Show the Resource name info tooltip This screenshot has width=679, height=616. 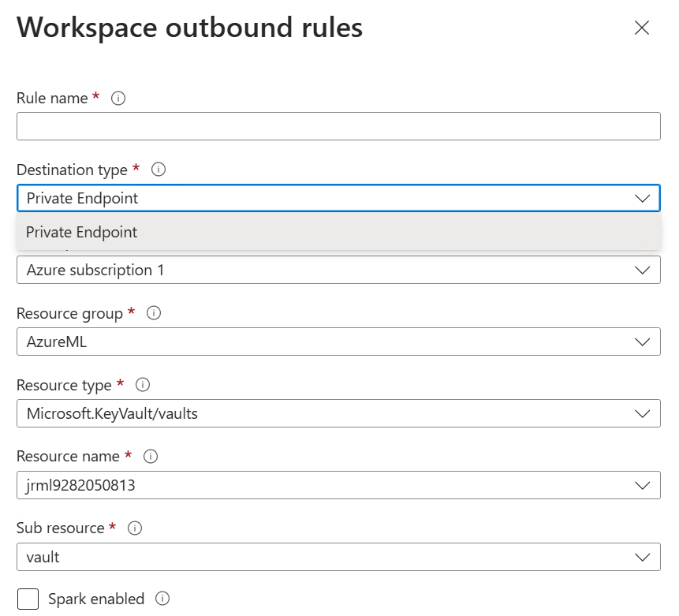coord(151,457)
